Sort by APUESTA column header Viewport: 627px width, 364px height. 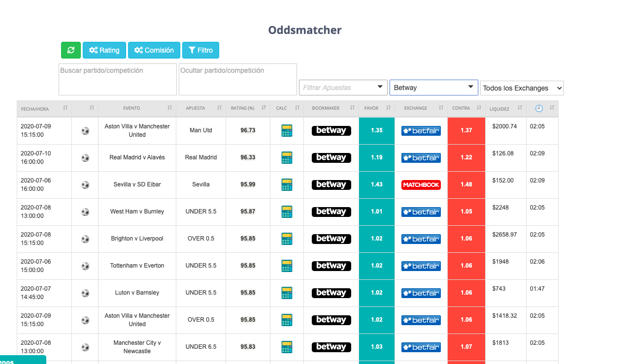201,108
